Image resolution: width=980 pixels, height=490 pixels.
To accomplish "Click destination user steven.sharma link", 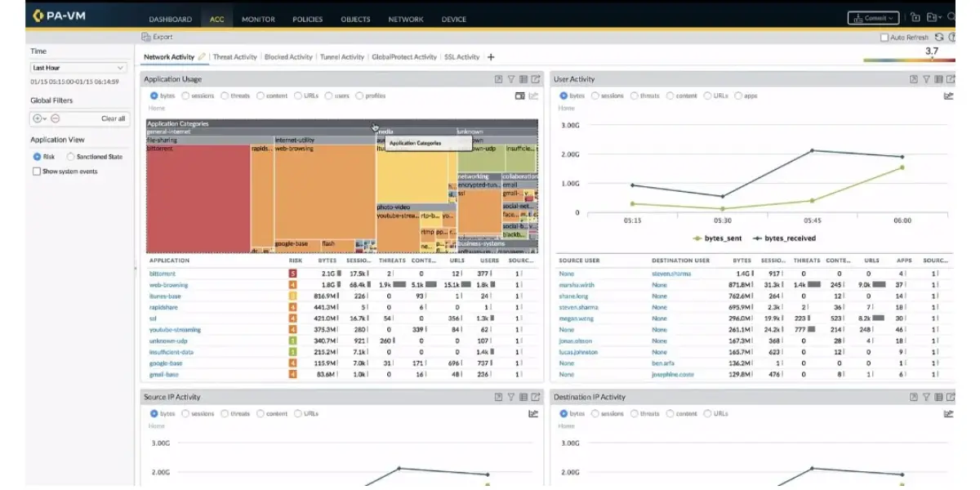I will (671, 274).
